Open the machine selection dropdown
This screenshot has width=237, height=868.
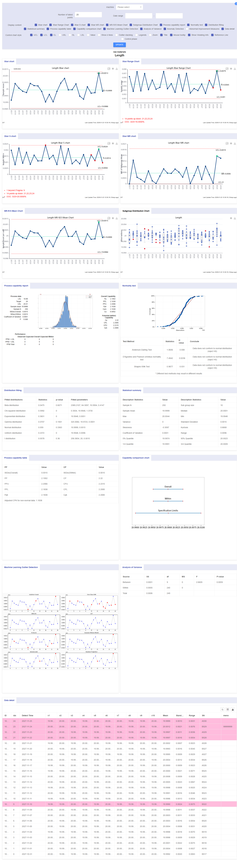[129, 7]
